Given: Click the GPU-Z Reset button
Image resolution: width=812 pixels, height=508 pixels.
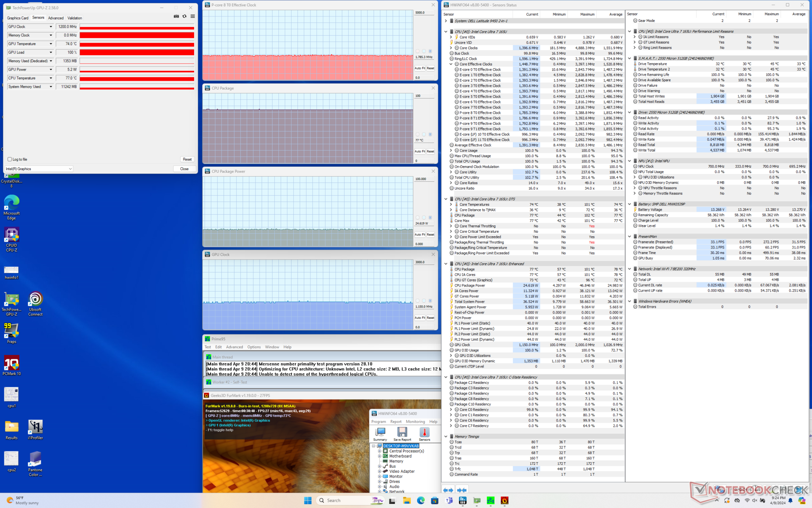Looking at the screenshot, I should point(187,159).
